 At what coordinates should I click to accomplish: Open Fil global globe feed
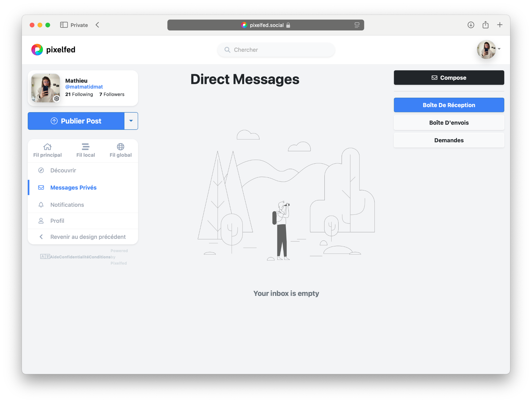pyautogui.click(x=121, y=150)
